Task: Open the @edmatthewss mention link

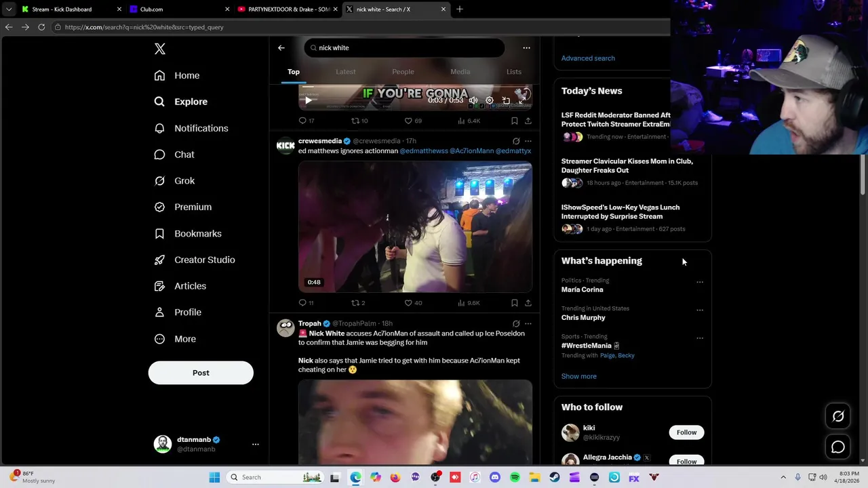Action: coord(424,151)
